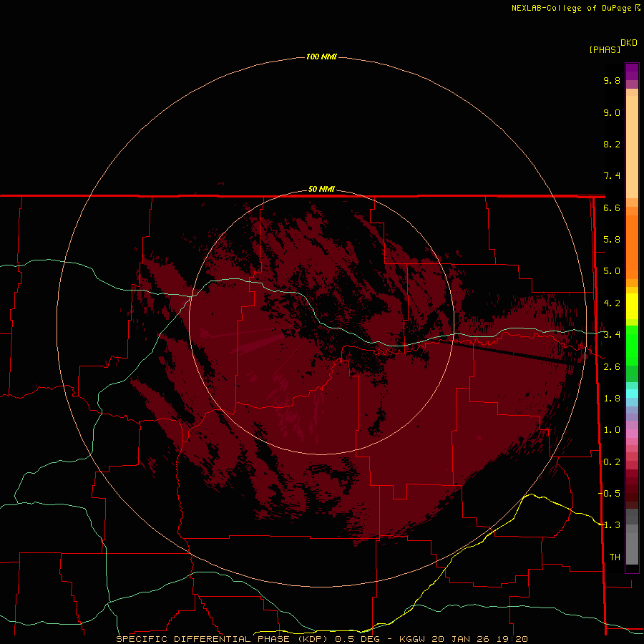
Task: Pick the purple swatch atop the color bar
Action: 632,72
